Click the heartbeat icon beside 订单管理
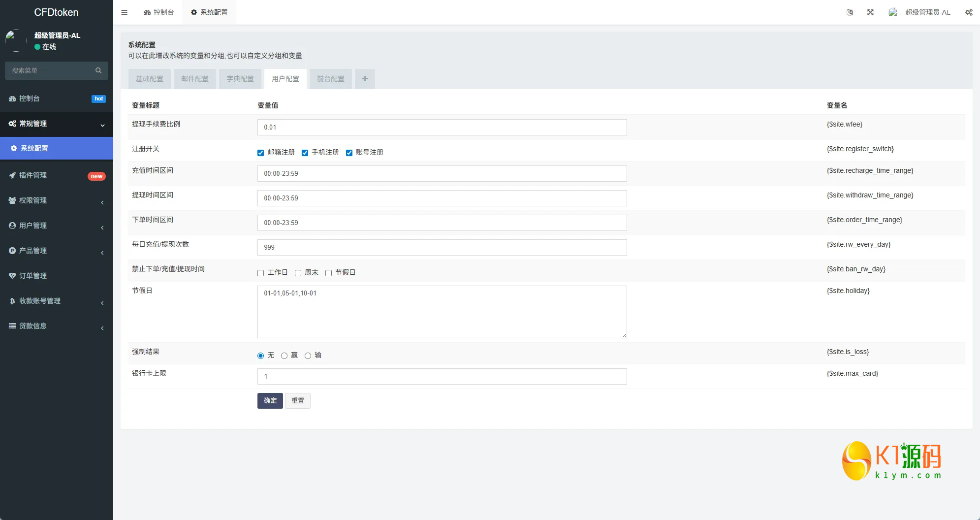This screenshot has height=520, width=980. click(12, 276)
